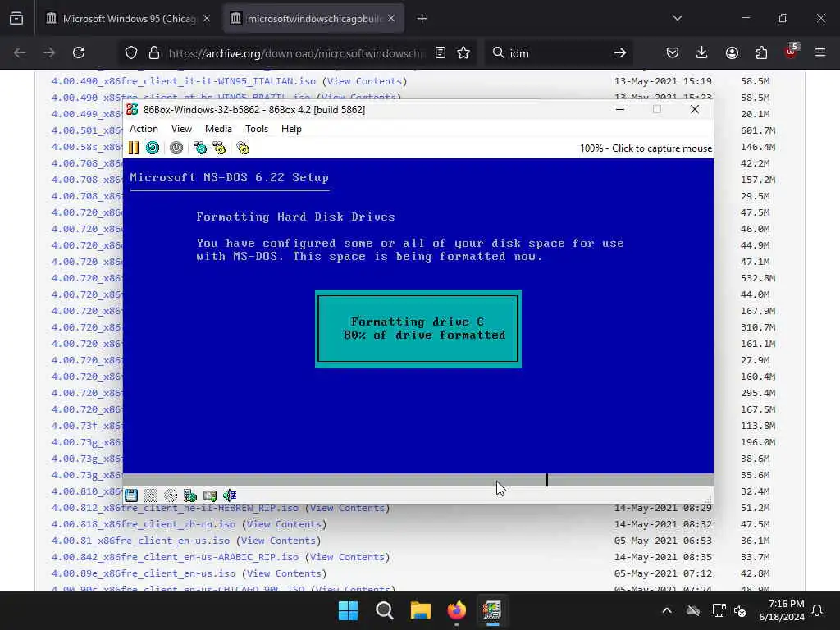840x630 pixels.
Task: Click the CD-ROM drive status icon
Action: point(171,495)
